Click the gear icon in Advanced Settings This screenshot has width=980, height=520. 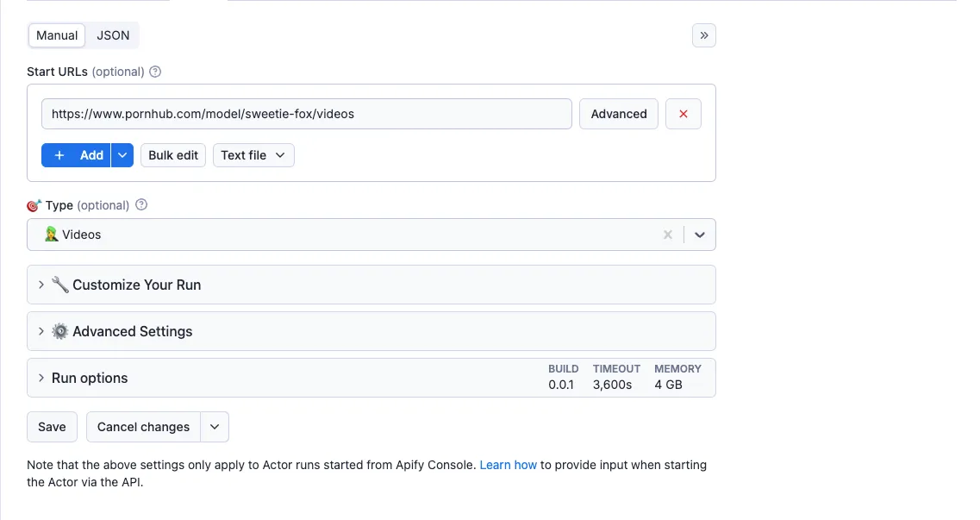pyautogui.click(x=60, y=331)
